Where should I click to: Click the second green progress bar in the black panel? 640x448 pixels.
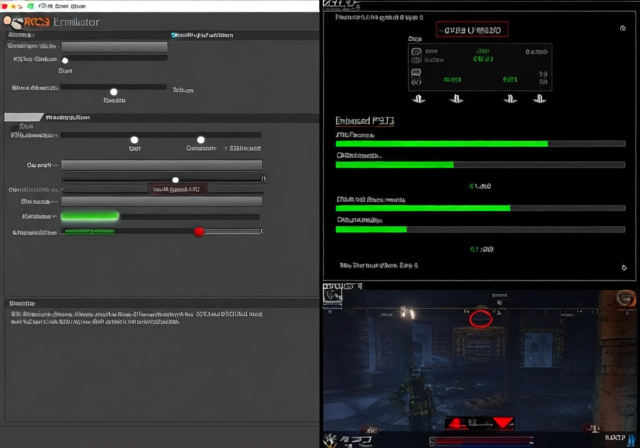[x=480, y=164]
